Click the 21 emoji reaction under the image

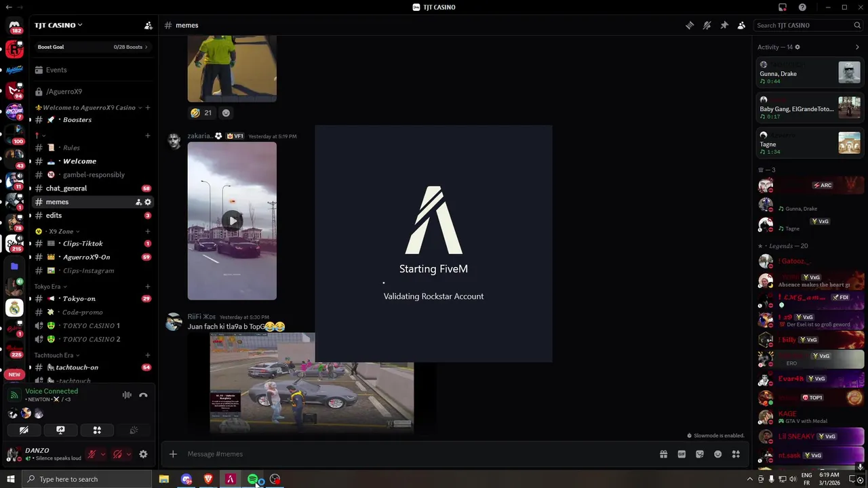click(201, 113)
